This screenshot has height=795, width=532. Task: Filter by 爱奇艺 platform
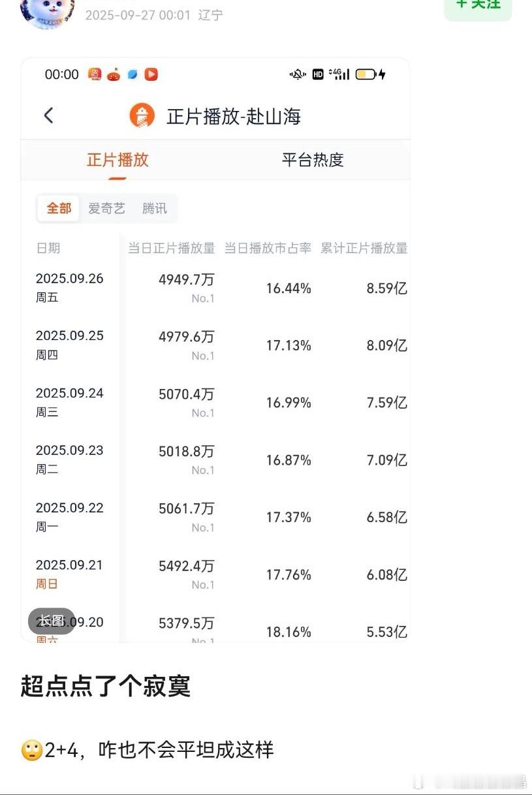pos(106,208)
